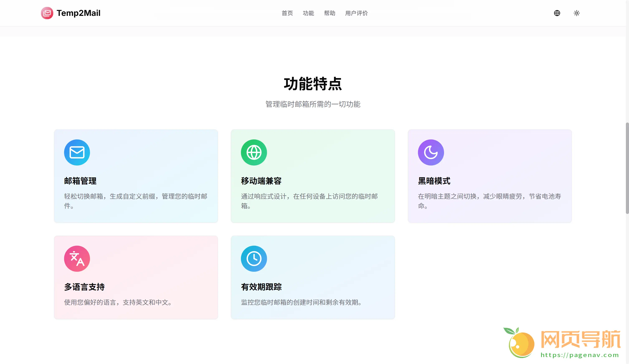Viewport: 629px width, 364px height.
Task: Open the 用户评价 nav item
Action: 356,13
